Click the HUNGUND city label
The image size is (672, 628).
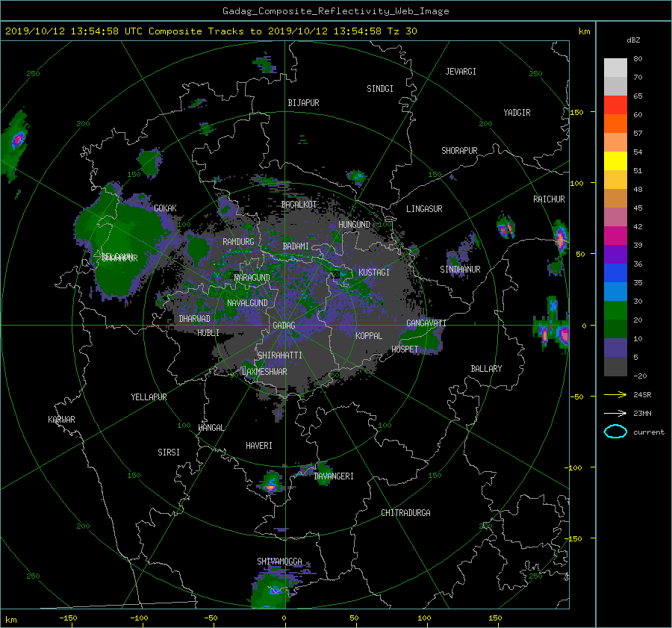pyautogui.click(x=354, y=225)
